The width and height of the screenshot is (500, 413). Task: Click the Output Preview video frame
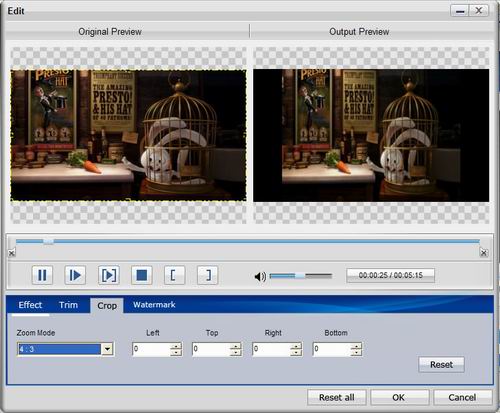(371, 135)
